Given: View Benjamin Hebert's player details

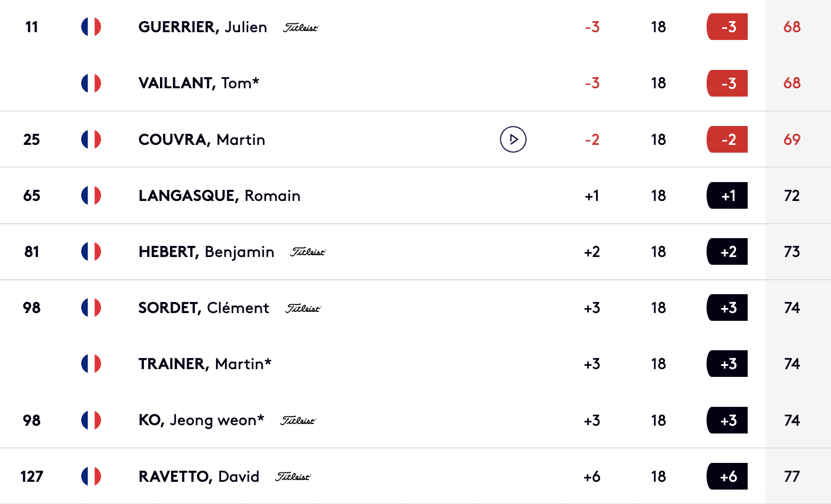Looking at the screenshot, I should point(206,252).
